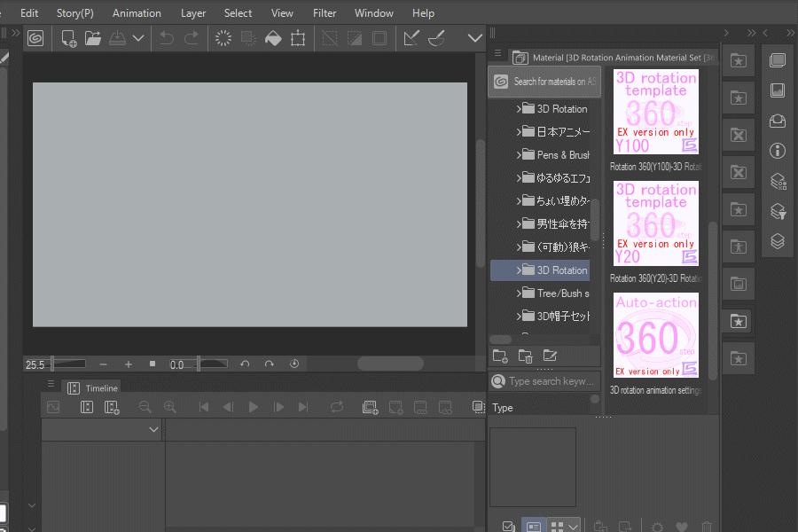Open Clip Studio launcher icon in toolbar
798x532 pixels.
[35, 38]
